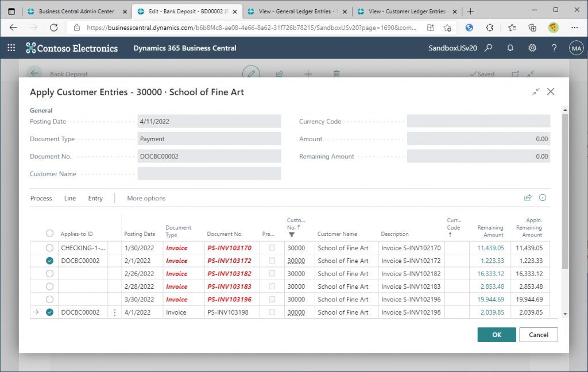Go back using the Bank Deposit back arrow

(x=34, y=73)
